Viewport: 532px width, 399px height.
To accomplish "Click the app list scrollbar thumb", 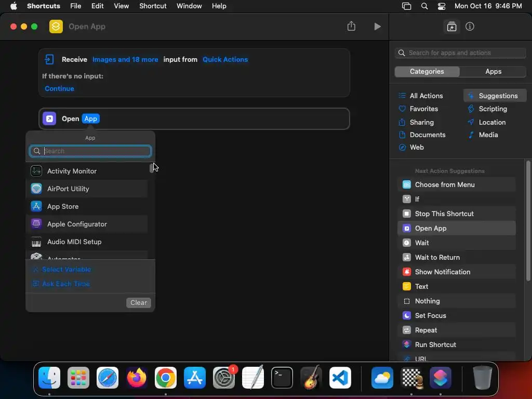I will (x=151, y=168).
